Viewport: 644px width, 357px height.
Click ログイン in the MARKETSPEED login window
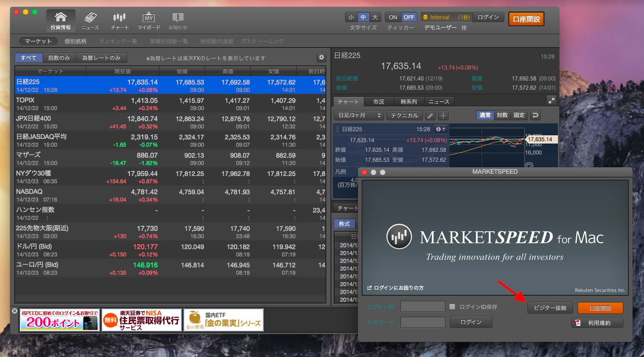[471, 322]
